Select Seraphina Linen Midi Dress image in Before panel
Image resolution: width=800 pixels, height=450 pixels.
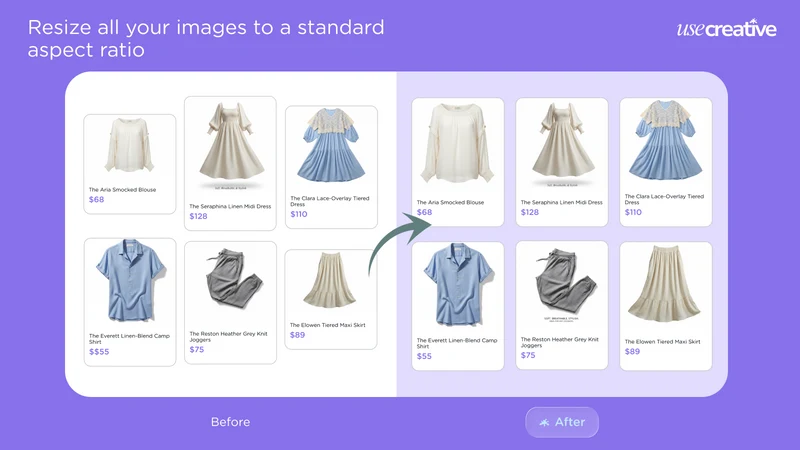(232, 146)
